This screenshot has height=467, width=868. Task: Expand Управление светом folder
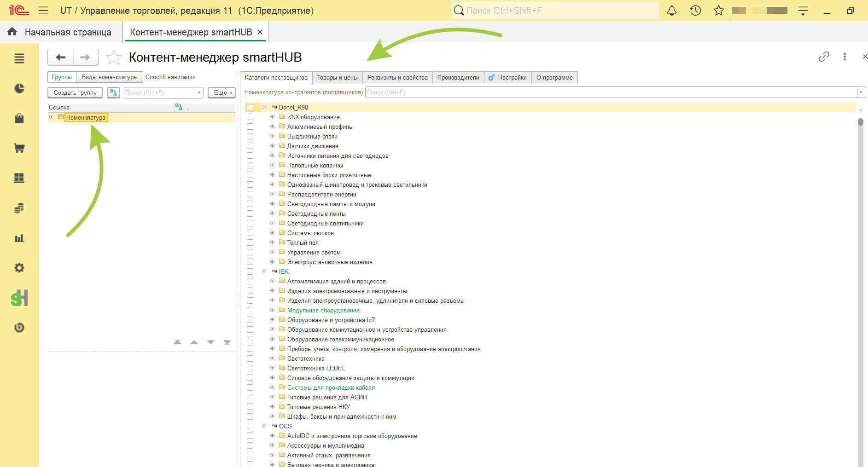point(273,252)
